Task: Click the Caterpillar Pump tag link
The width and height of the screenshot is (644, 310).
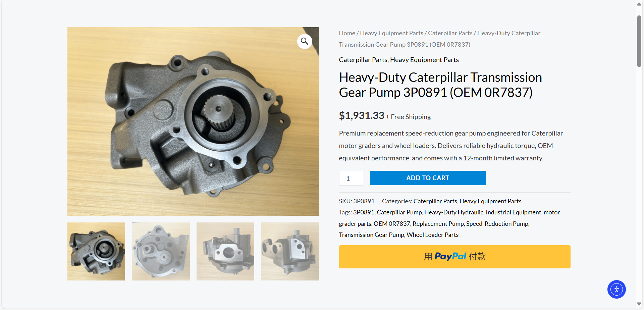Action: [399, 212]
